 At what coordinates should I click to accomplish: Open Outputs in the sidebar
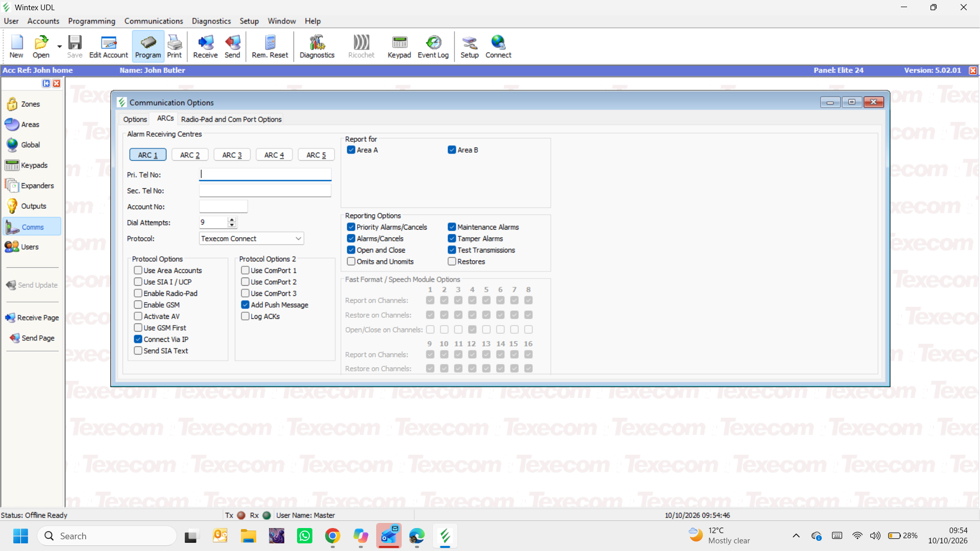tap(27, 206)
